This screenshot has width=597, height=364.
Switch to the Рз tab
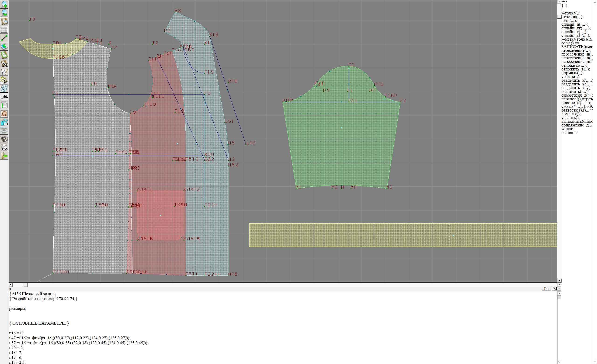click(546, 289)
